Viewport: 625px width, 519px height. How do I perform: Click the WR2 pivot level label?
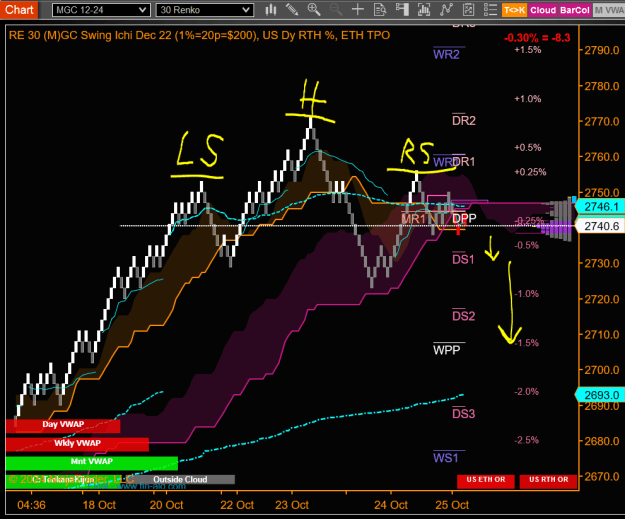pos(446,54)
